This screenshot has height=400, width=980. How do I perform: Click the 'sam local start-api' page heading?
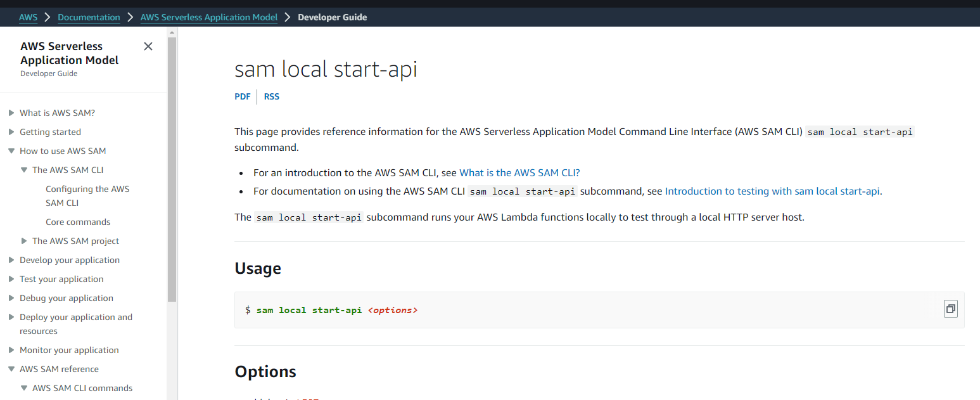click(x=326, y=69)
